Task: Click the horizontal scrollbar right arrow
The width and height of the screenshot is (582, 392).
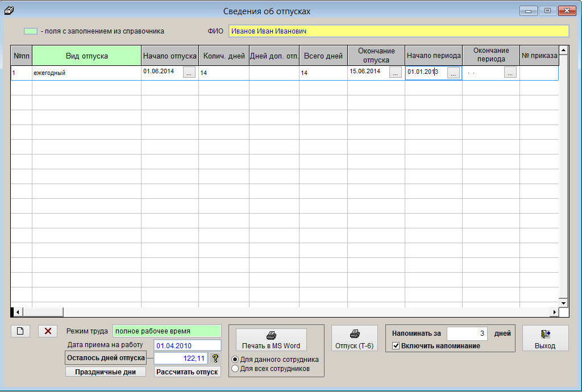Action: pyautogui.click(x=554, y=312)
